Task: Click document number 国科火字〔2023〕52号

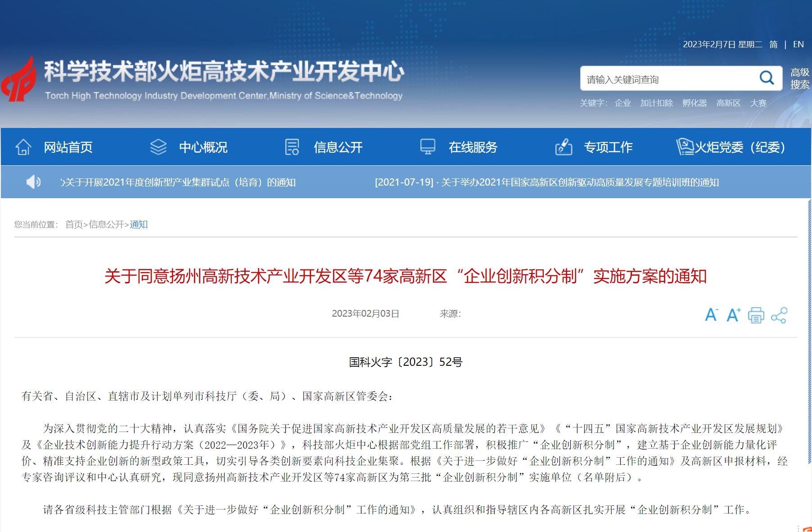Action: (406, 362)
